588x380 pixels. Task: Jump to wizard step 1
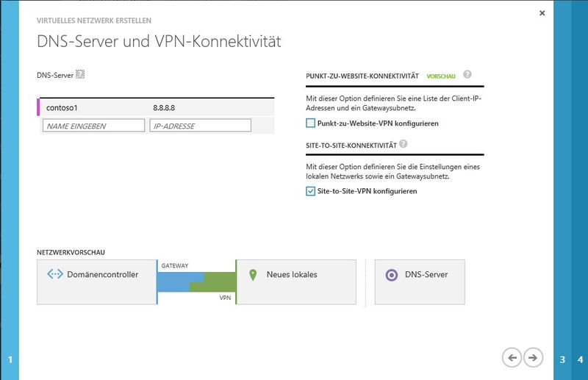10,359
